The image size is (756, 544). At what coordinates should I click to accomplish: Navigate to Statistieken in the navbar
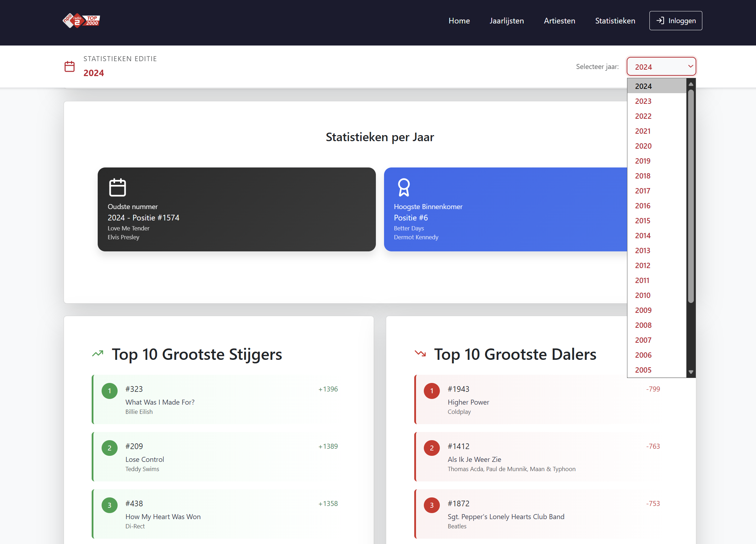pos(615,21)
